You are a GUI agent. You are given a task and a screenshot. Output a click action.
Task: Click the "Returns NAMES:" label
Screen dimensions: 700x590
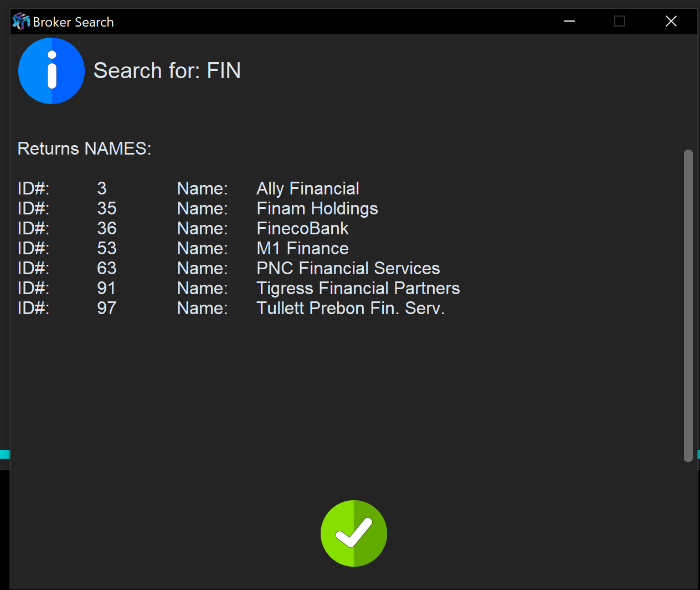pos(84,148)
